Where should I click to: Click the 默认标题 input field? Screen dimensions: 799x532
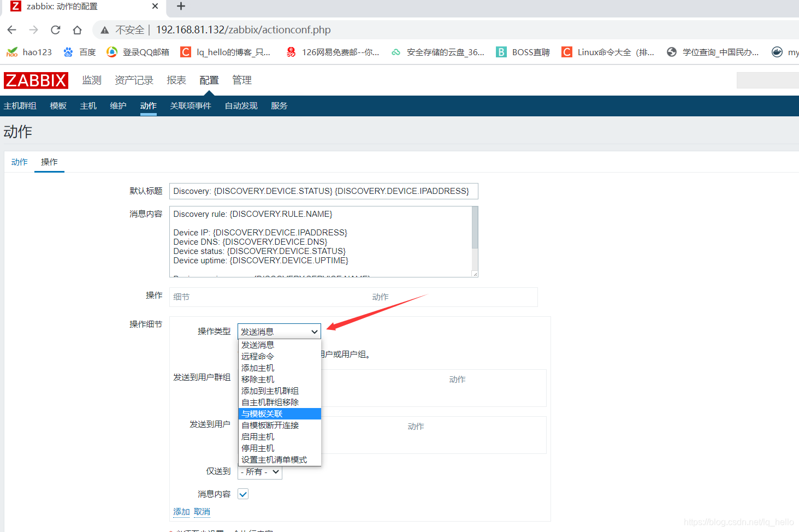click(323, 191)
